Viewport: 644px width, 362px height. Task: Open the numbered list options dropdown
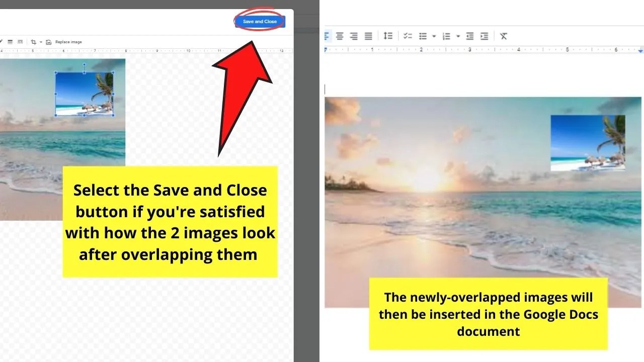[x=458, y=36]
